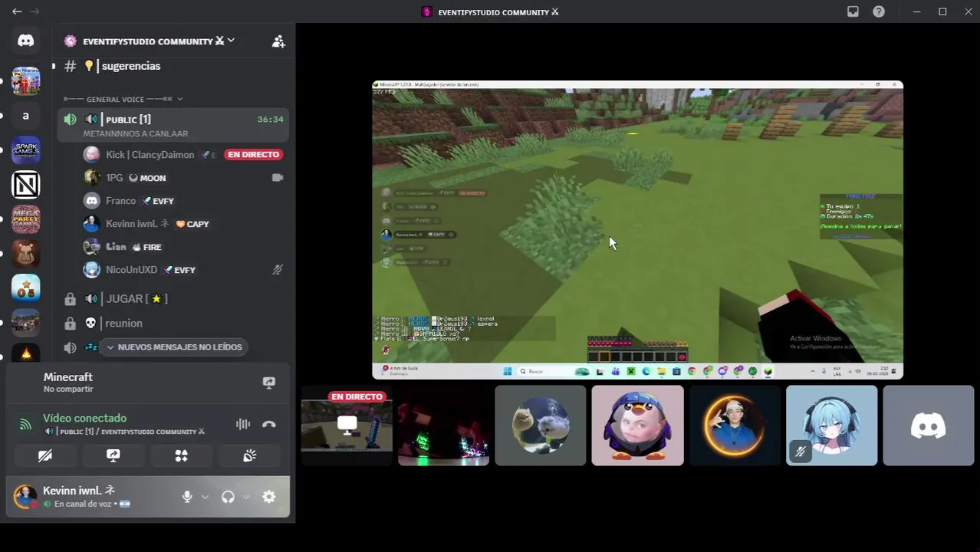This screenshot has width=980, height=552.
Task: Open headphone output options arrow
Action: (x=246, y=497)
